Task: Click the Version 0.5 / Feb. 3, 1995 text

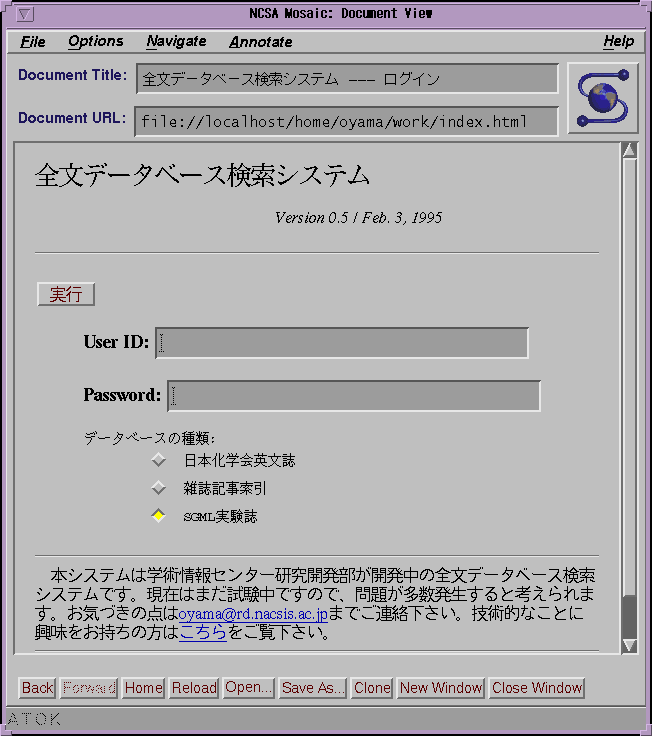Action: [358, 217]
